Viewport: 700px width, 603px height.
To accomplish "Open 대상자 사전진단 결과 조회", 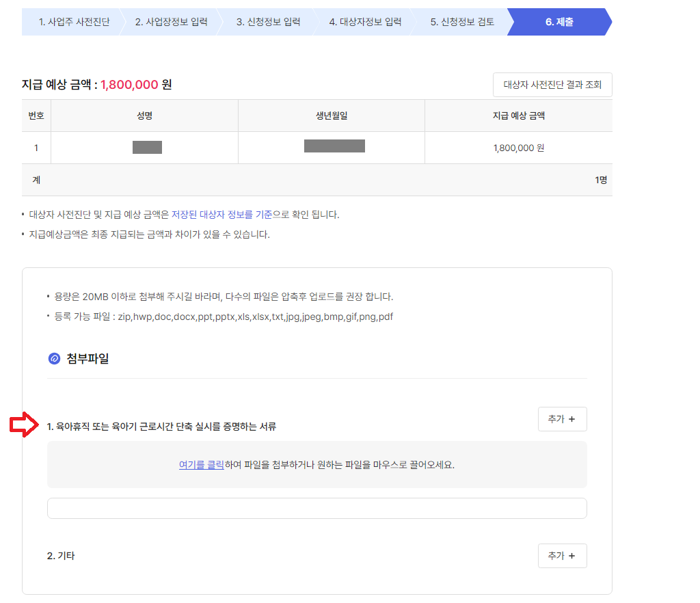I will tap(552, 85).
